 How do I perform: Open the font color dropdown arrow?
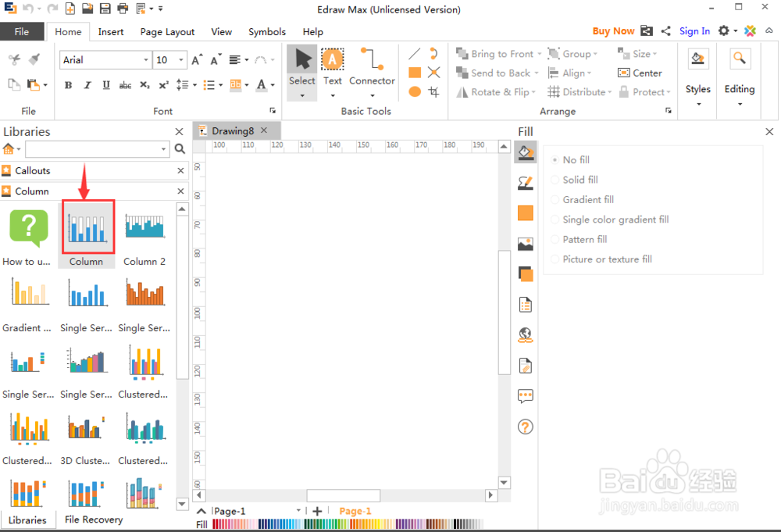point(273,85)
